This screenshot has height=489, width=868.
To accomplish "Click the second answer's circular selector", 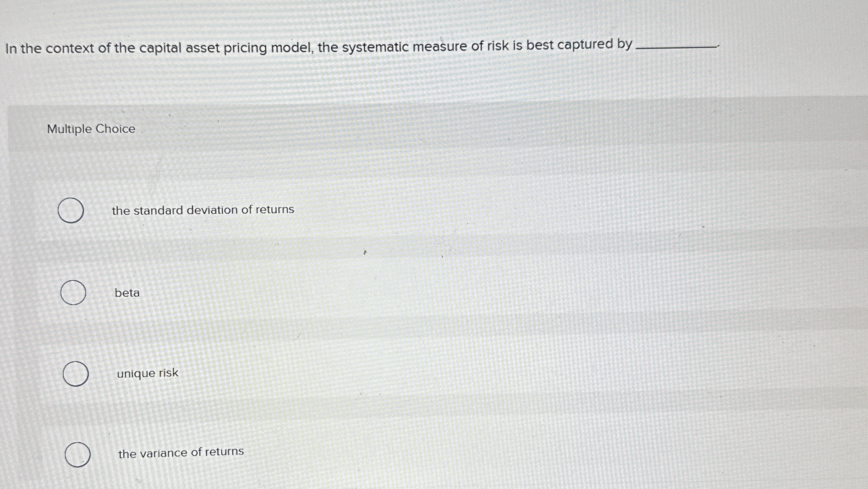I will coord(73,293).
